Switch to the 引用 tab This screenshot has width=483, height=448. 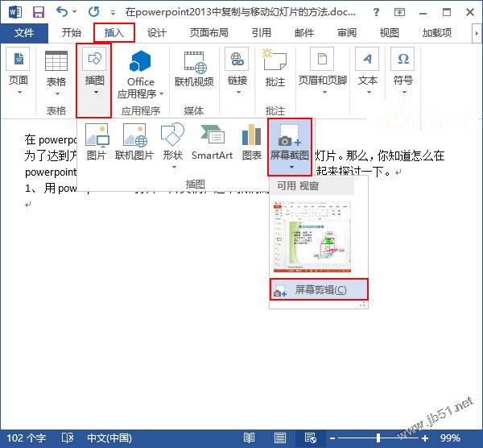[x=261, y=33]
